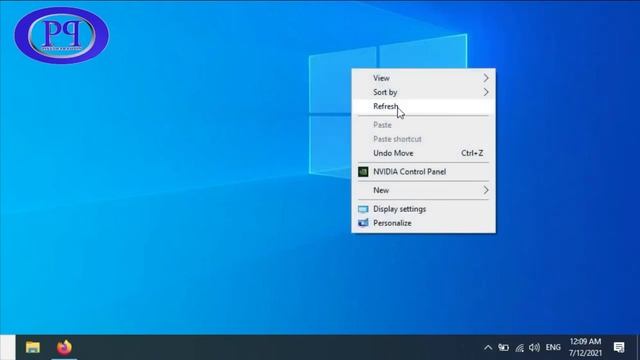Open the Action Center notifications icon

[619, 347]
